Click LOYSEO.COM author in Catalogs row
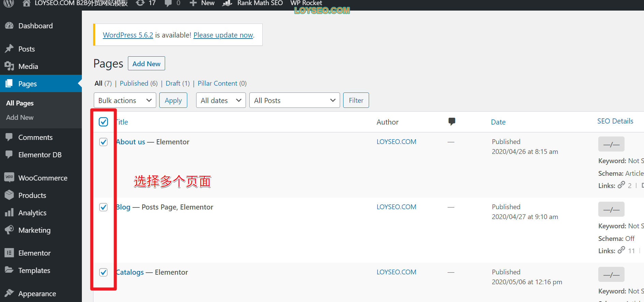 (x=396, y=272)
